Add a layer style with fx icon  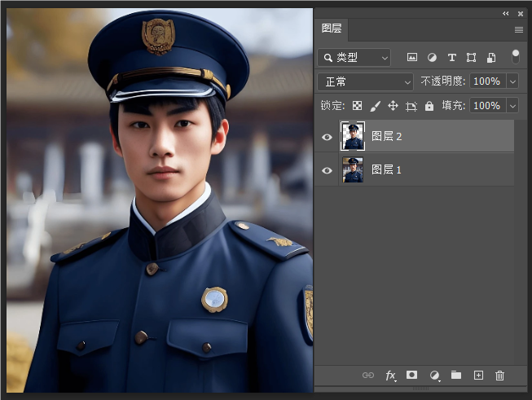(390, 376)
